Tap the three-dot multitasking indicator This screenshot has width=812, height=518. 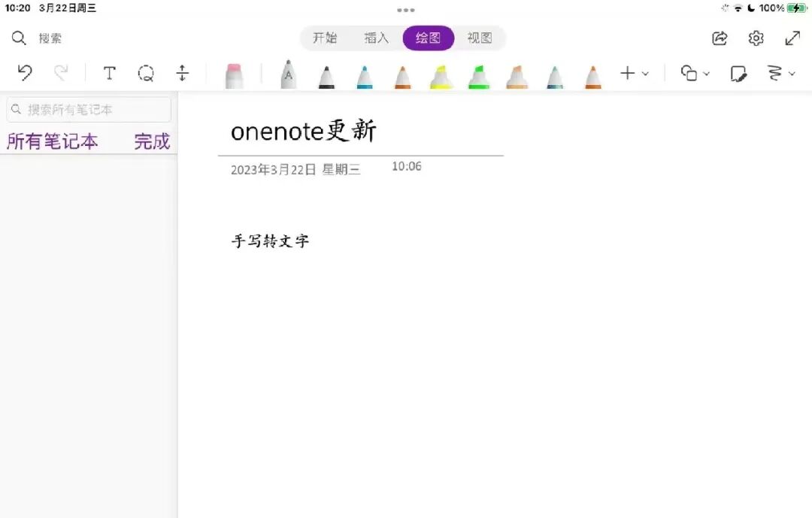[x=405, y=10]
